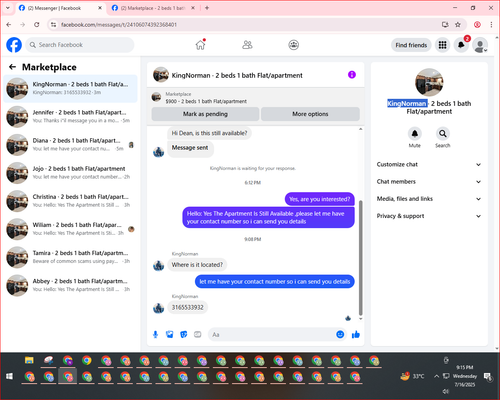Choose a GIF icon
This screenshot has height=400, width=500.
click(x=198, y=334)
